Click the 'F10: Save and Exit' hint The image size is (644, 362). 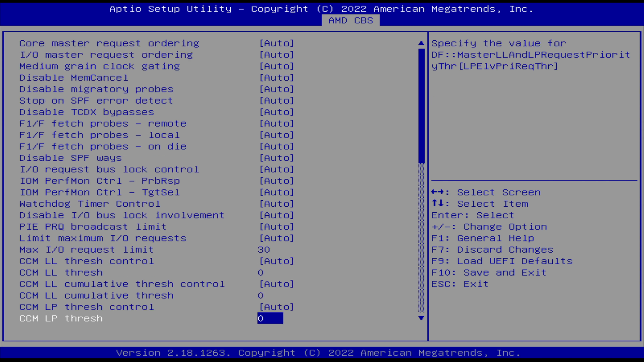[489, 273]
